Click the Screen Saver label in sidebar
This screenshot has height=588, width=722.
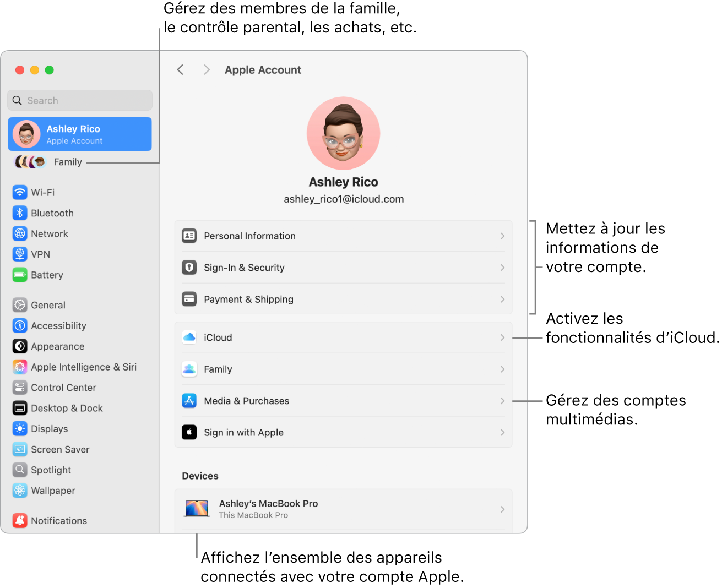pyautogui.click(x=60, y=449)
